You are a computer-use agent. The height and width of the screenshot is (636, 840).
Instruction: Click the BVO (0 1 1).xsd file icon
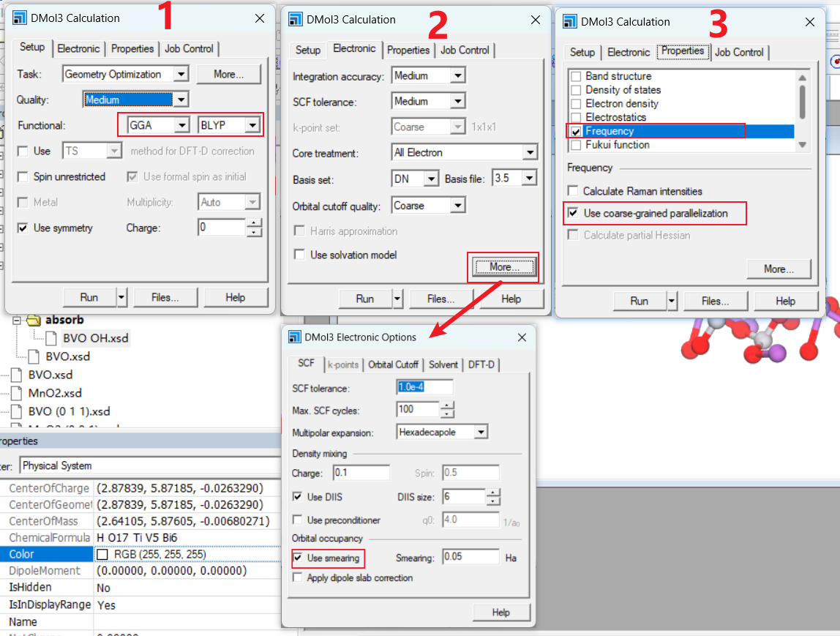(x=17, y=411)
